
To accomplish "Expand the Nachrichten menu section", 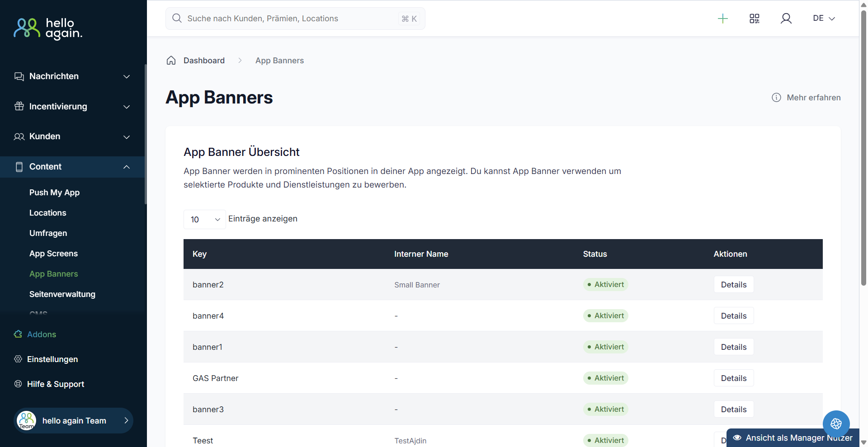I will pos(72,76).
